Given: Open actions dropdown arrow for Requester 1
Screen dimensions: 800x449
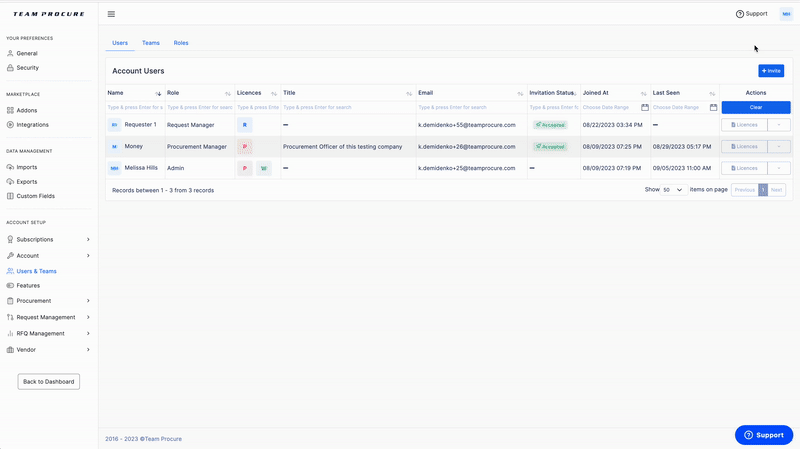Looking at the screenshot, I should point(779,125).
